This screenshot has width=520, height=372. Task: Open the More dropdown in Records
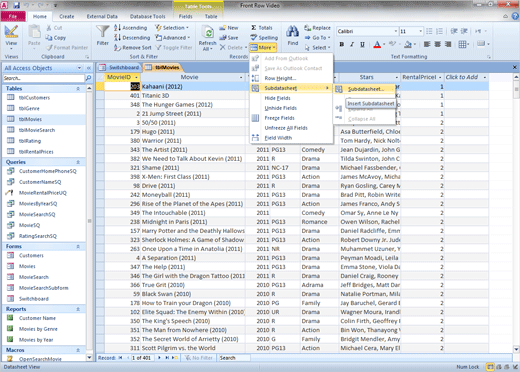click(263, 48)
